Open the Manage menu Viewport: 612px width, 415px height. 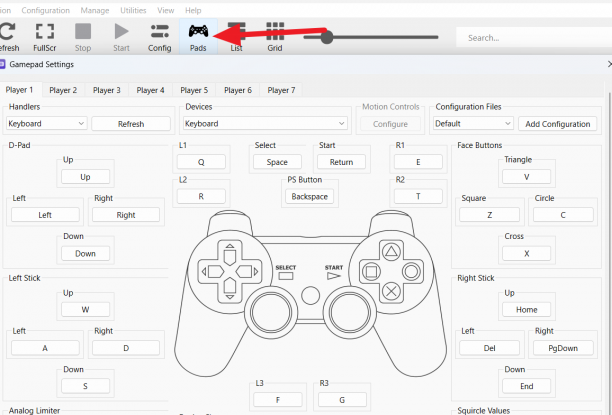click(95, 11)
